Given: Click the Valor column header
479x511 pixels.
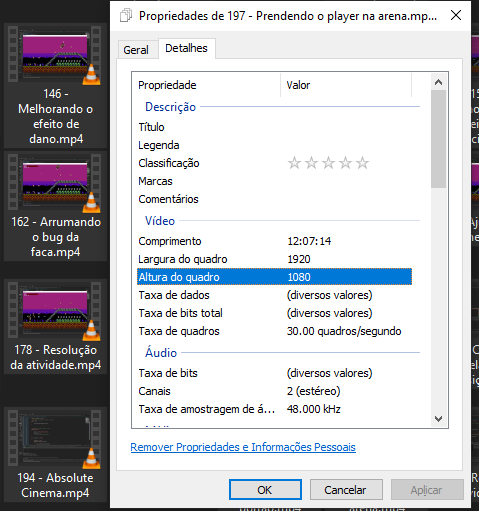Looking at the screenshot, I should (x=346, y=85).
